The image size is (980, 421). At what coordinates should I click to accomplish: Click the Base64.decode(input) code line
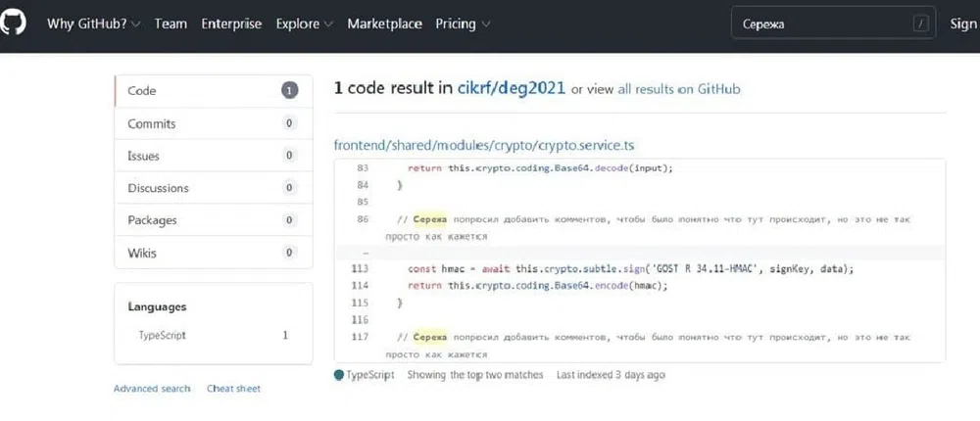coord(540,168)
